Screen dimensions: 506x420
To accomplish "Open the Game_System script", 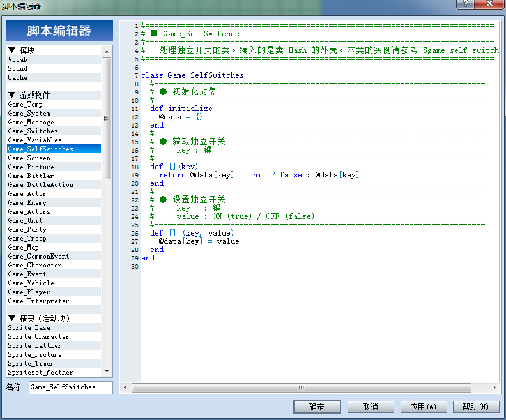I will pos(54,113).
